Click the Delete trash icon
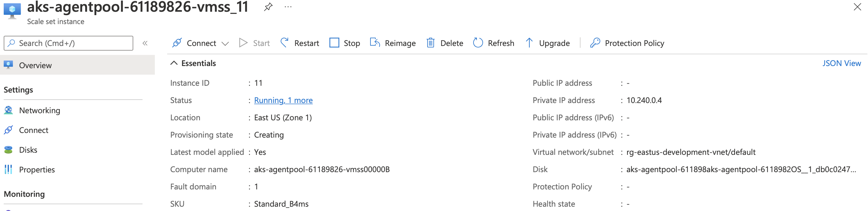The width and height of the screenshot is (868, 211). (x=430, y=43)
